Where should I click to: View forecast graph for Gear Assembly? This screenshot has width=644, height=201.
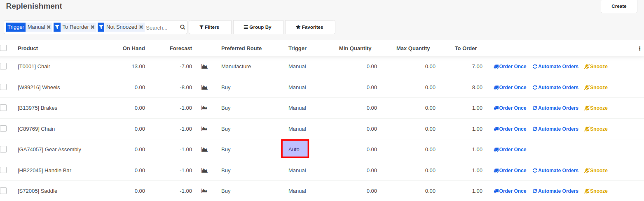pos(204,150)
